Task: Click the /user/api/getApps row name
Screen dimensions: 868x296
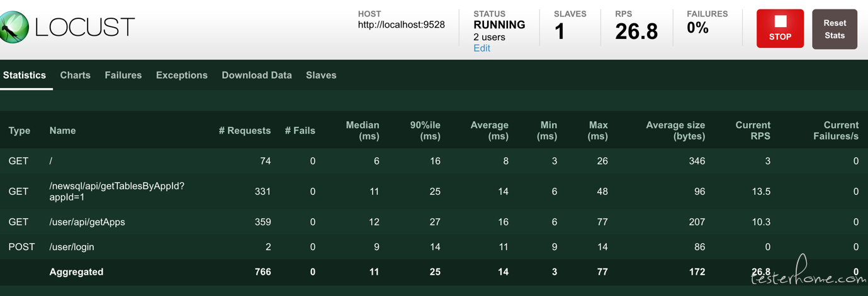Action: click(x=87, y=222)
